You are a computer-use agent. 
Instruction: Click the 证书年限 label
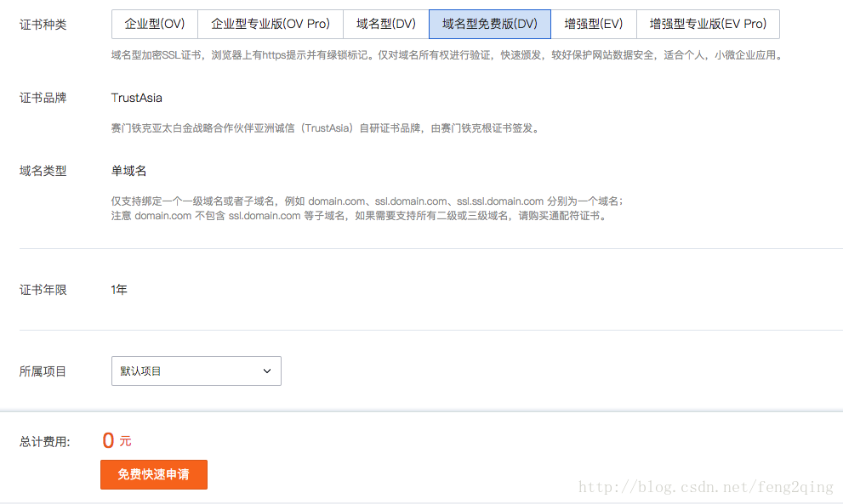pyautogui.click(x=43, y=290)
